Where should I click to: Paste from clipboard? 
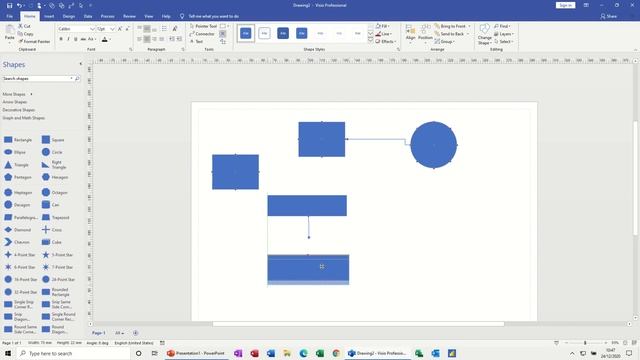(x=9, y=34)
